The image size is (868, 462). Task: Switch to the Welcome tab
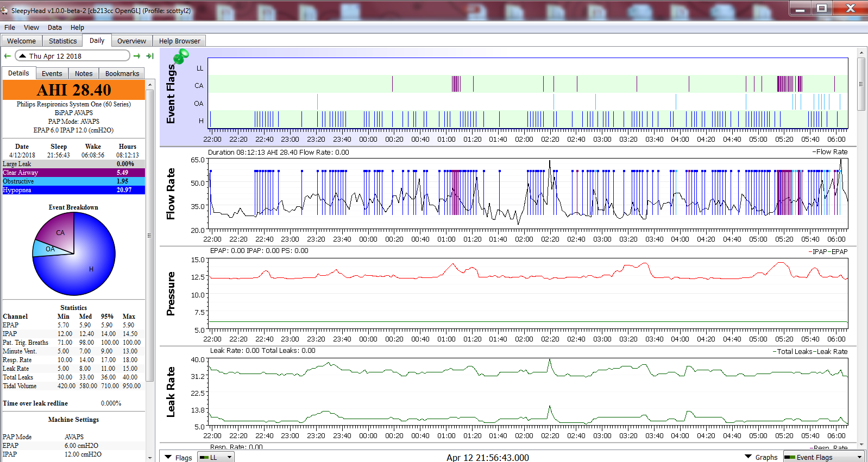tap(22, 41)
